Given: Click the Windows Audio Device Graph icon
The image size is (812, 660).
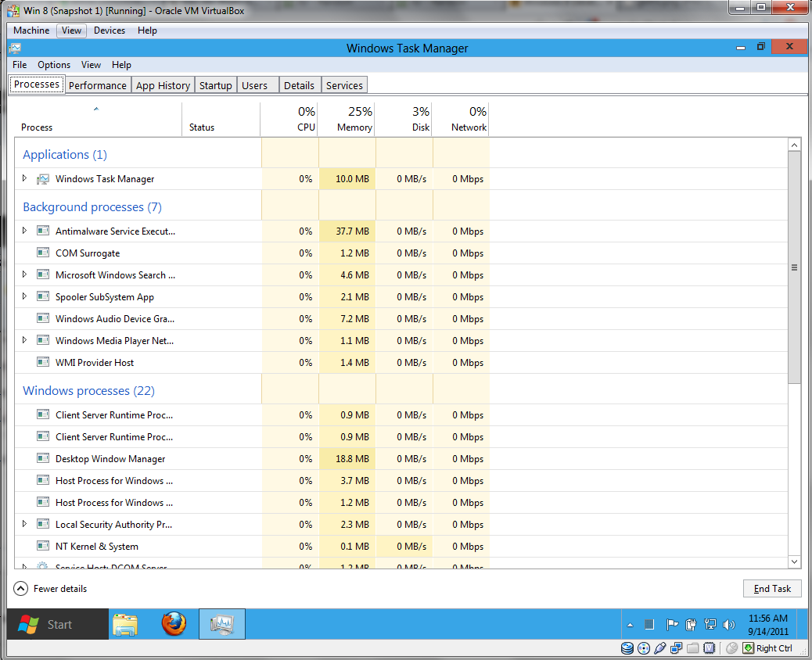Looking at the screenshot, I should [43, 318].
